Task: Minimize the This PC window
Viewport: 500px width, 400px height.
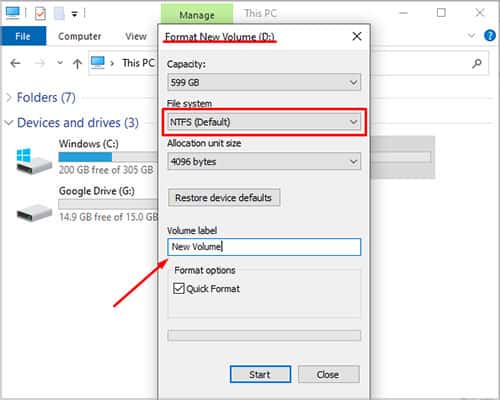Action: (404, 13)
